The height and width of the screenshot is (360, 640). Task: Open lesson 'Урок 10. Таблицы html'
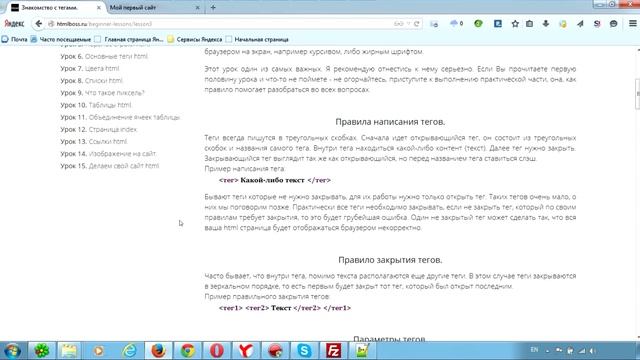pos(96,105)
